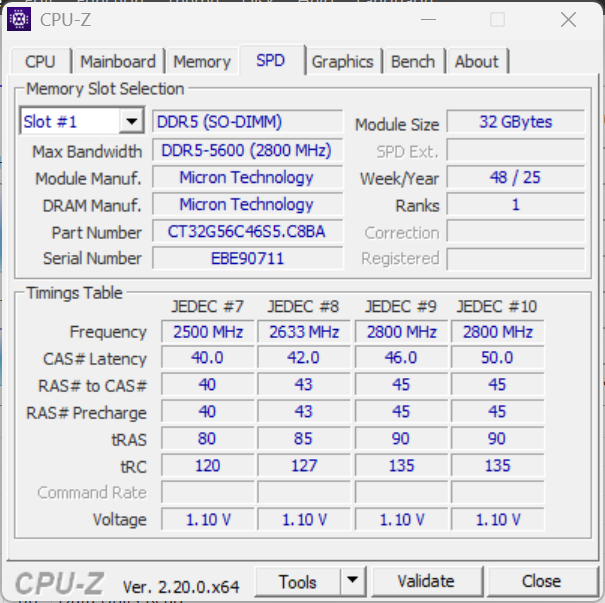Switch to the CPU tab
Image resolution: width=605 pixels, height=603 pixels.
tap(41, 61)
